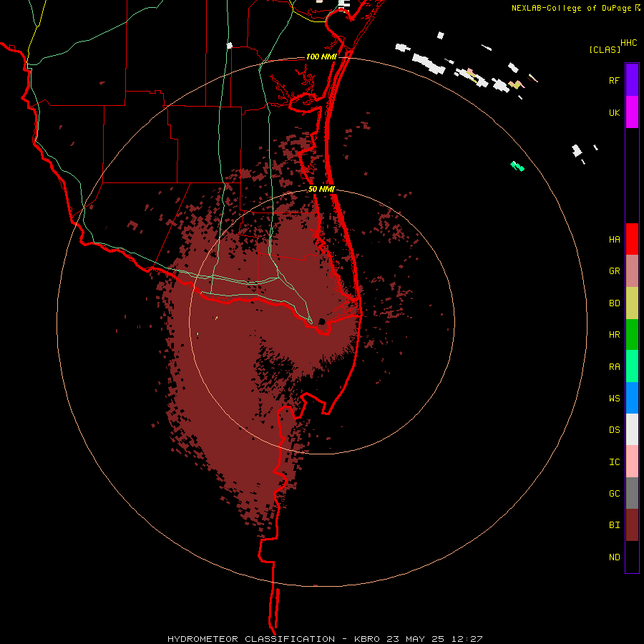Viewport: 644px width, 644px height.
Task: Click the GC legend label
Action: [x=614, y=493]
